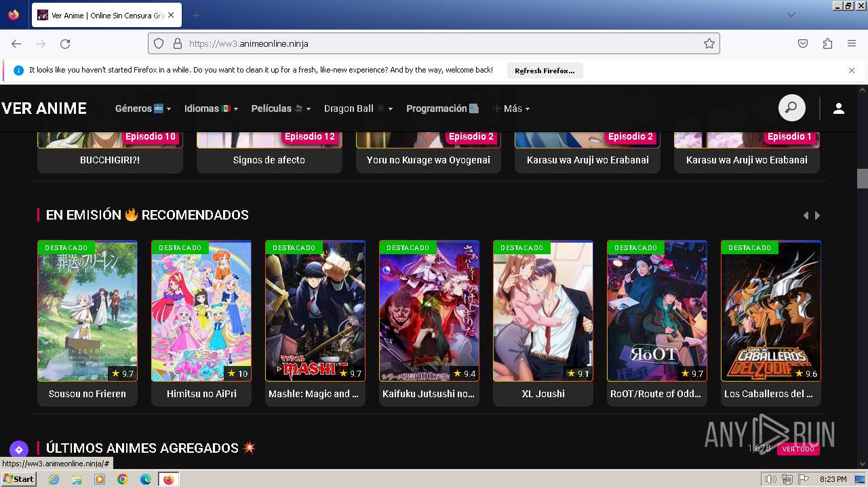Focus the URL address bar
This screenshot has height=488, width=868.
coord(434,43)
